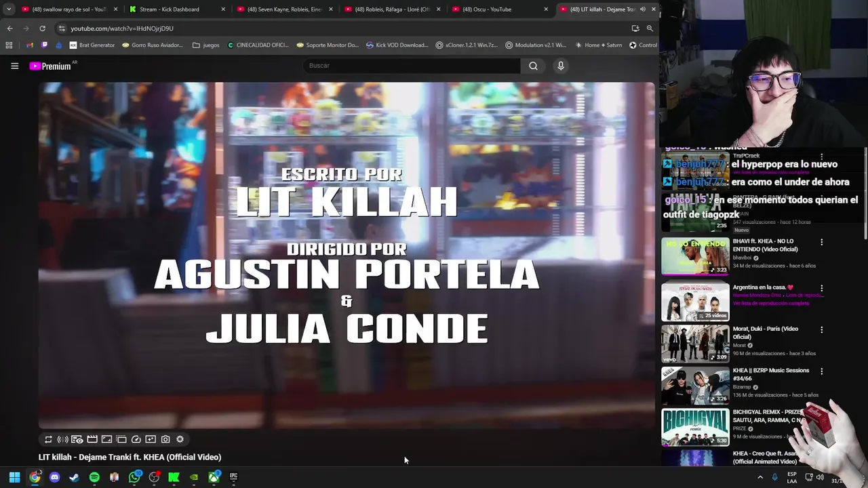Open the Gorro Ruso Aviador bookmark
Screen dimensions: 868x488
pos(153,45)
